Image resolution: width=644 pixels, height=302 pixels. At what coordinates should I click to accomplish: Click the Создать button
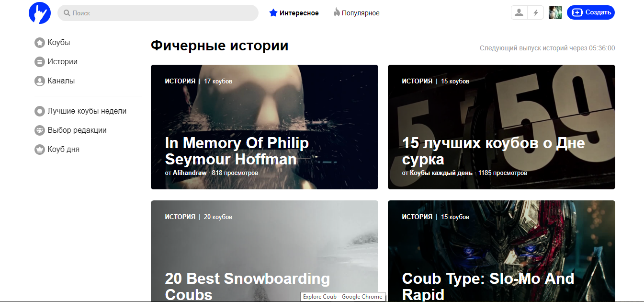591,13
